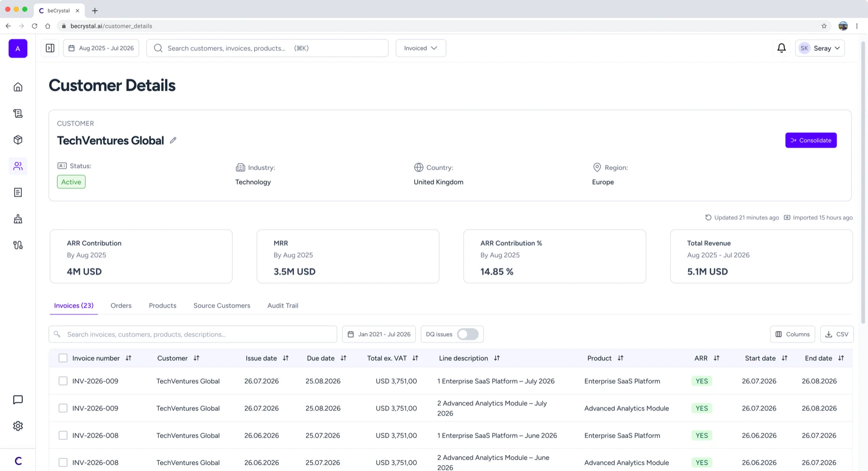Click the Consolidate button

[811, 140]
